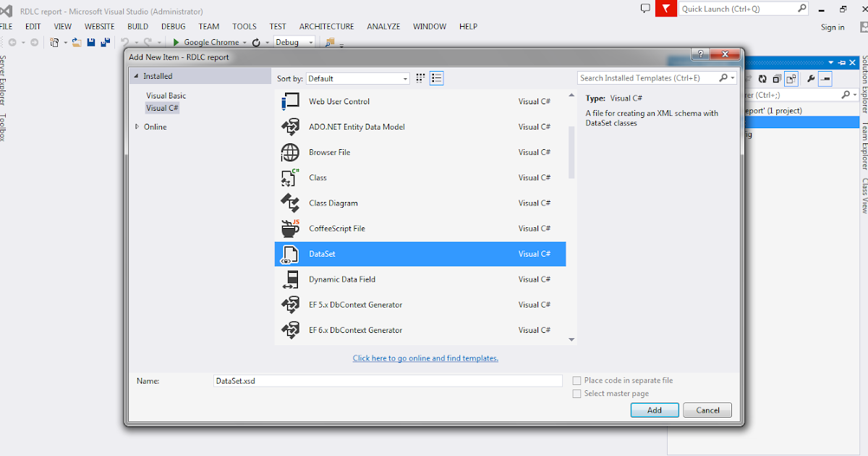Click the green Start debugging arrow
Screen dimensions: 868x456
(176, 43)
